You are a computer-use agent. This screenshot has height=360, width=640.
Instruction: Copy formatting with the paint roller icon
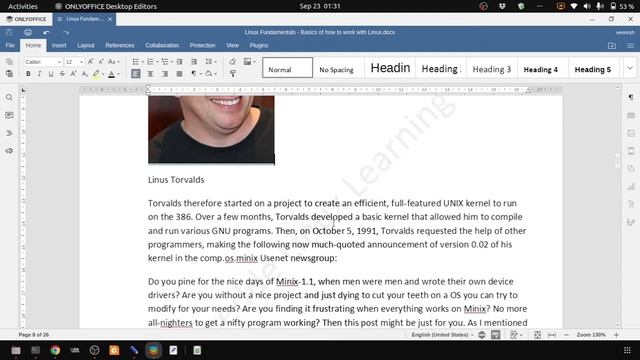[232, 74]
